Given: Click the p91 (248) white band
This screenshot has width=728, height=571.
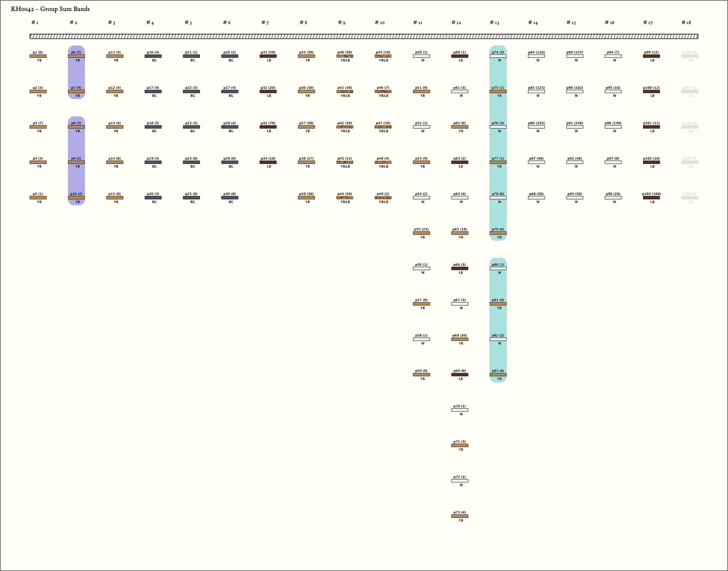Looking at the screenshot, I should tap(574, 127).
